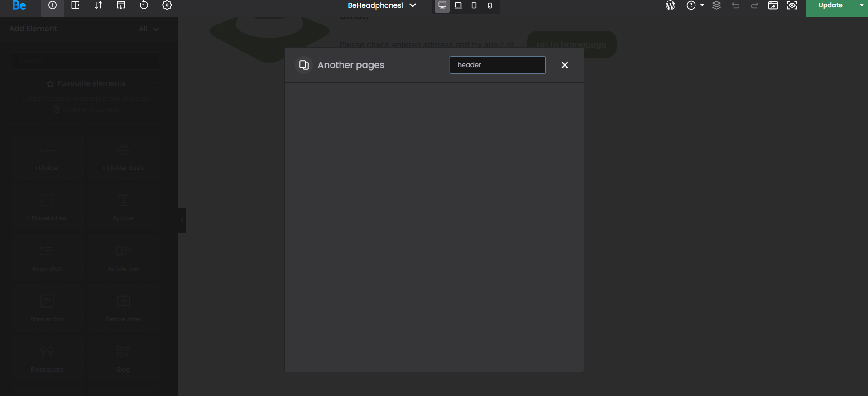Image resolution: width=868 pixels, height=396 pixels.
Task: Open the reorder sections arrows icon
Action: point(98,5)
